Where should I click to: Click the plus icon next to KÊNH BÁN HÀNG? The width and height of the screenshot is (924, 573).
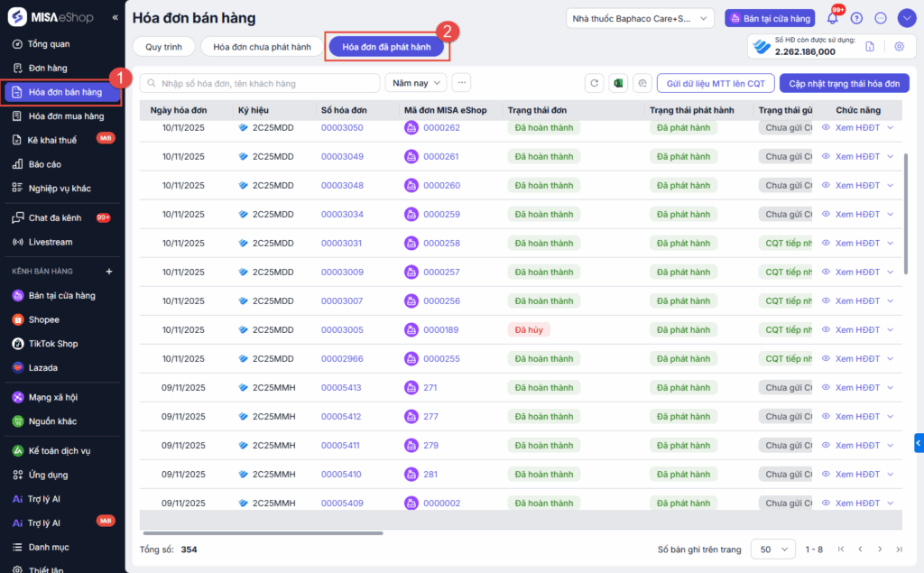tap(109, 271)
